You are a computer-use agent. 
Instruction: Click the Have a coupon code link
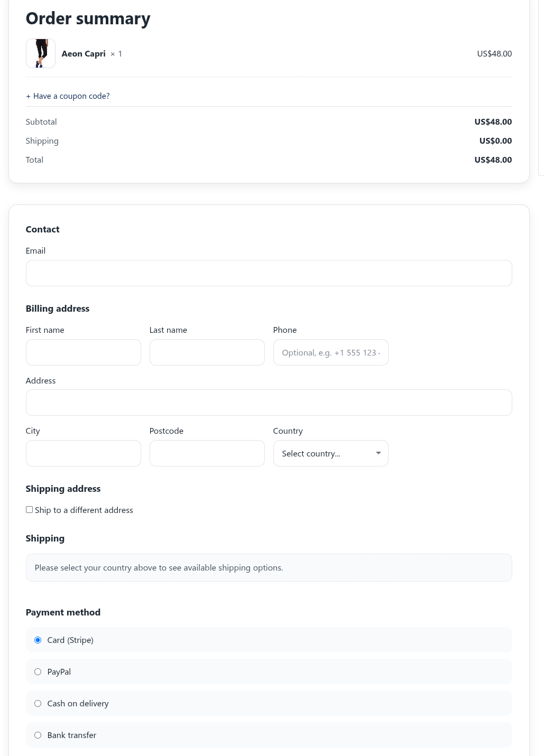coord(67,96)
